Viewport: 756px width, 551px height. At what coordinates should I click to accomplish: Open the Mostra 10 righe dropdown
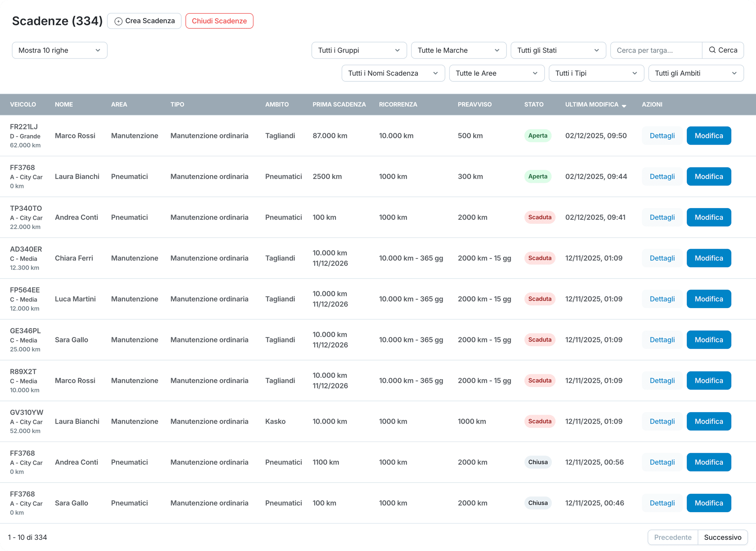[x=59, y=50]
